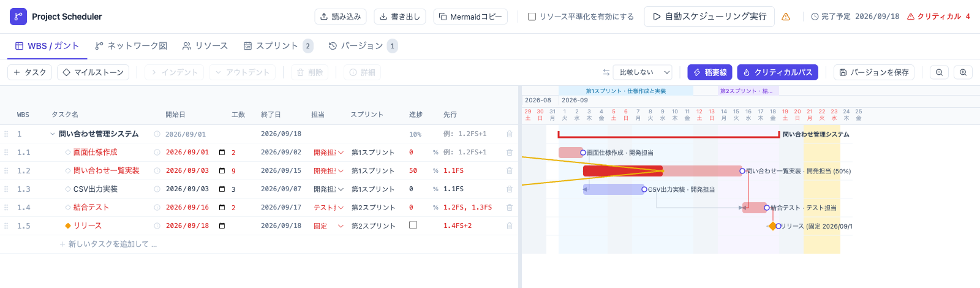
Task: Toggle the diamond type marker before 画面仕様作成
Action: 68,153
